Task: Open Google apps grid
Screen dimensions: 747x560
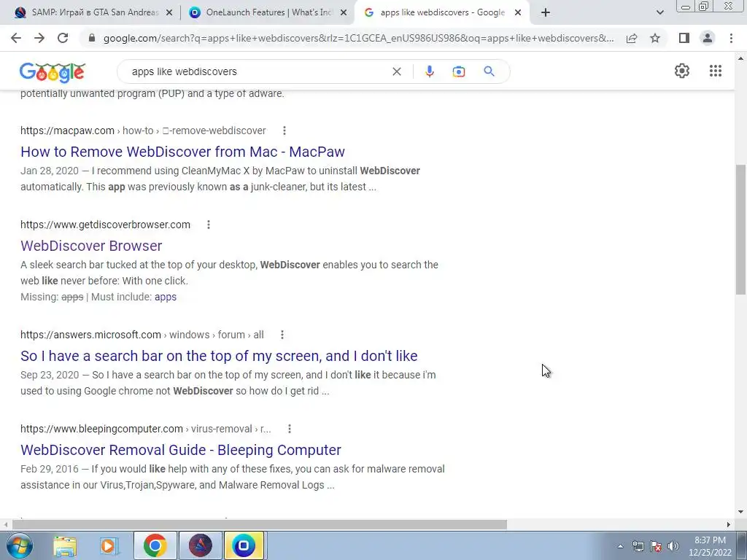Action: coord(715,71)
